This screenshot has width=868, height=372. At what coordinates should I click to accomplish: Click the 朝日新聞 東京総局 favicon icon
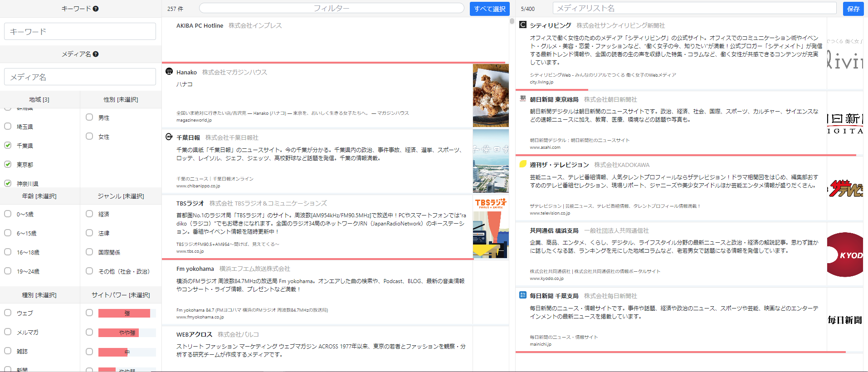coord(523,98)
